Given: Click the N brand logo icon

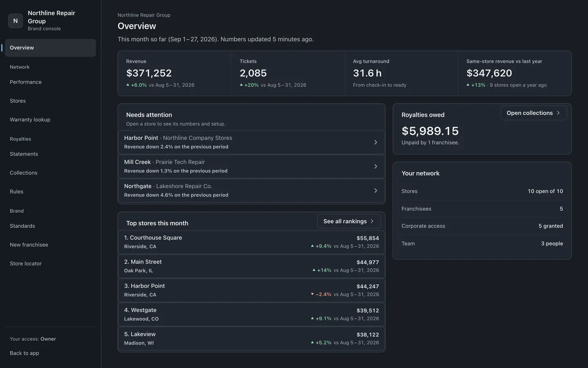Looking at the screenshot, I should (16, 21).
